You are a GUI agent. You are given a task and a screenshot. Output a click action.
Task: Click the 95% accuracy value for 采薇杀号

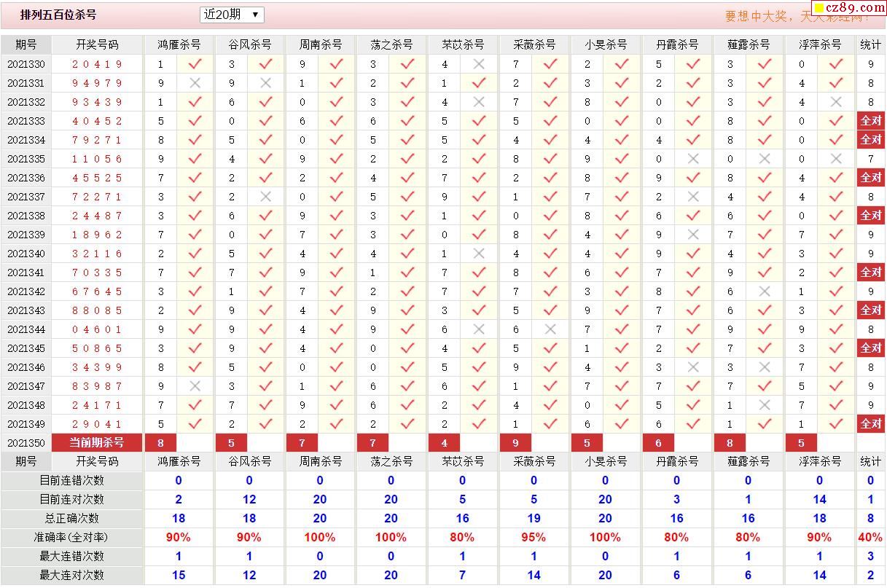pos(534,538)
